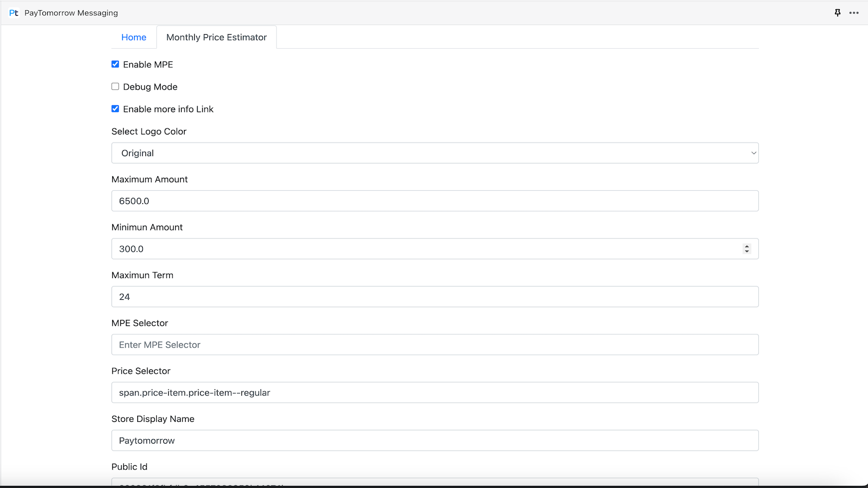Enable the Debug Mode checkbox
This screenshot has width=868, height=488.
click(x=115, y=87)
